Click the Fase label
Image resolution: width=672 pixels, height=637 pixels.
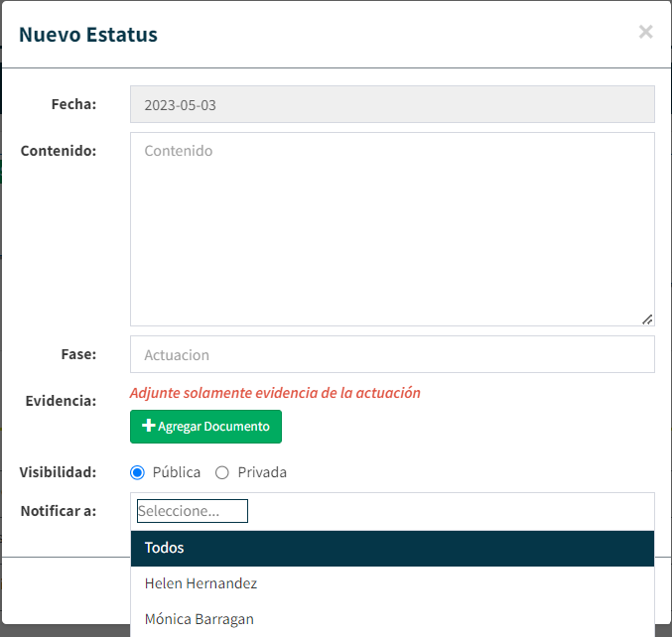78,354
